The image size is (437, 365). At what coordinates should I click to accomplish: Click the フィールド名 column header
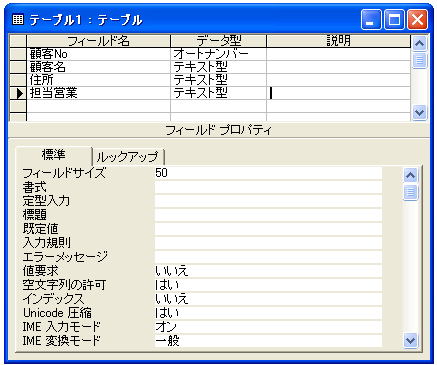tap(98, 41)
